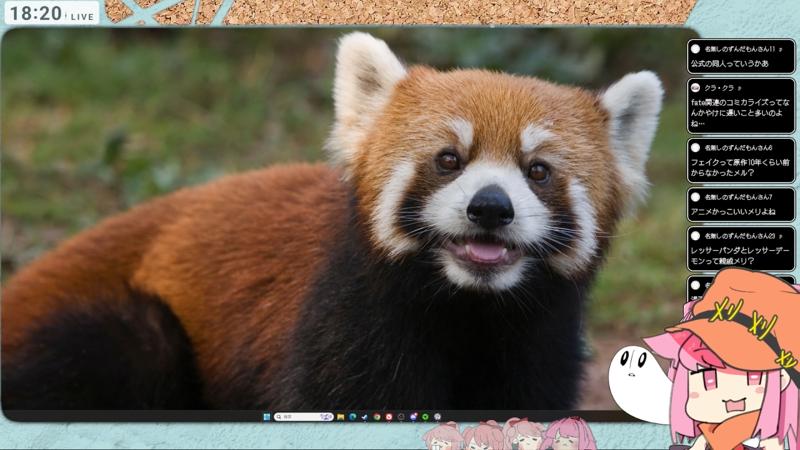Open File Explorer from the taskbar
The width and height of the screenshot is (800, 450).
340,417
